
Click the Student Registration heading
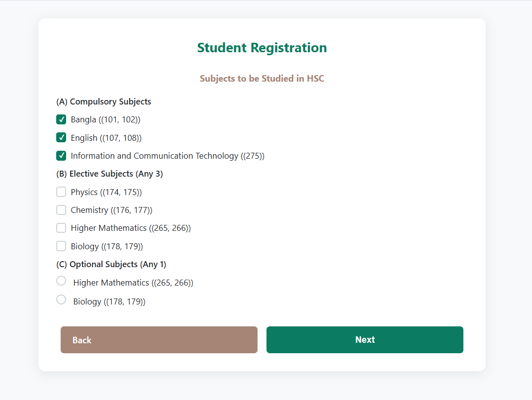click(262, 48)
